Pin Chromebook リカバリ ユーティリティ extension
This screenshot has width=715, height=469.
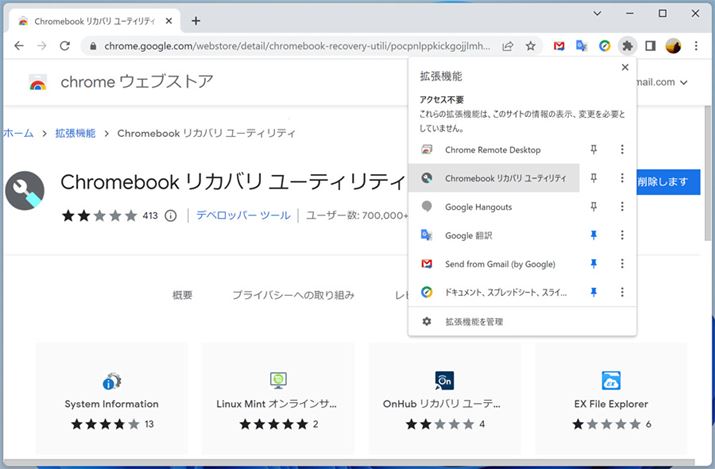click(593, 178)
